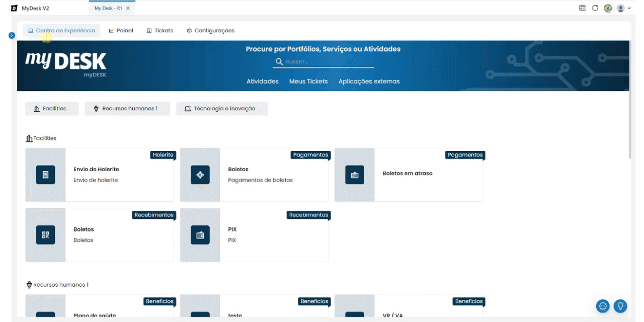Open the Aplicações externas link
644x322 pixels.
[x=369, y=81]
